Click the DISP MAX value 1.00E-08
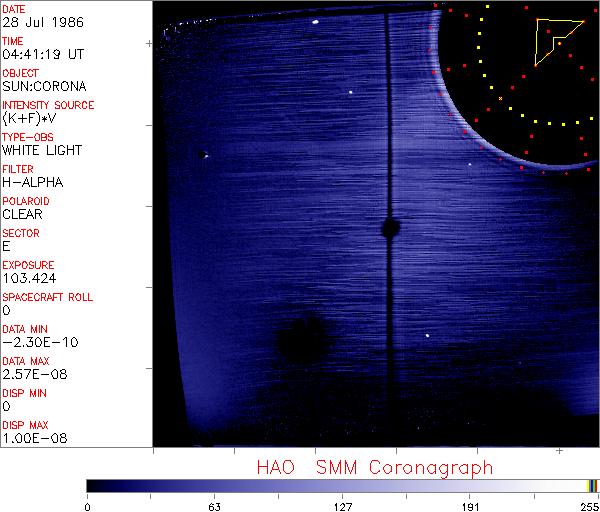This screenshot has height=512, width=600. pos(33,438)
